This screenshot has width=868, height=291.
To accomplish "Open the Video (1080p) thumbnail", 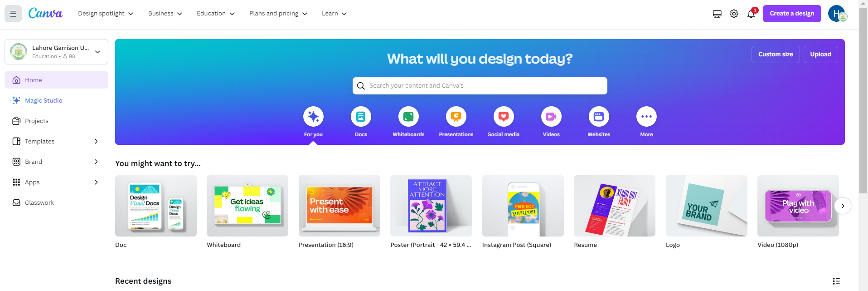I will [798, 206].
